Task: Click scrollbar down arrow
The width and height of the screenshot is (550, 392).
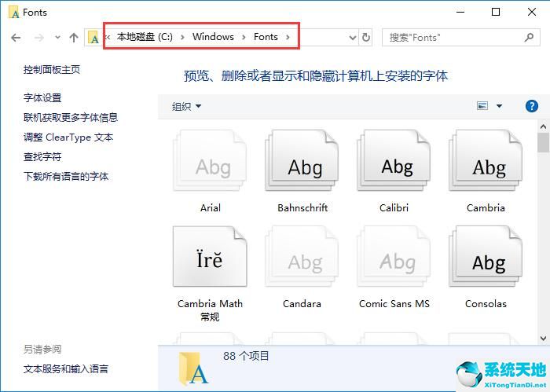Action: click(544, 339)
